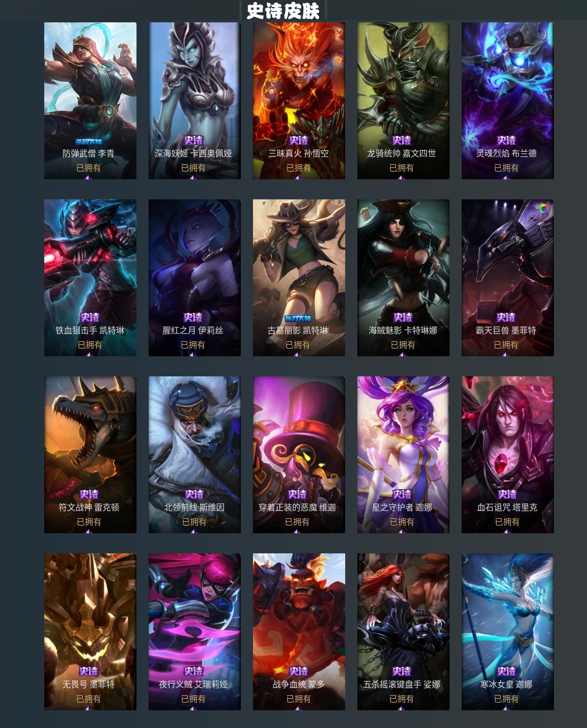The image size is (587, 728).
Task: Click the 史诗 badge on 腥红之月 伊莉丝
Action: (193, 317)
